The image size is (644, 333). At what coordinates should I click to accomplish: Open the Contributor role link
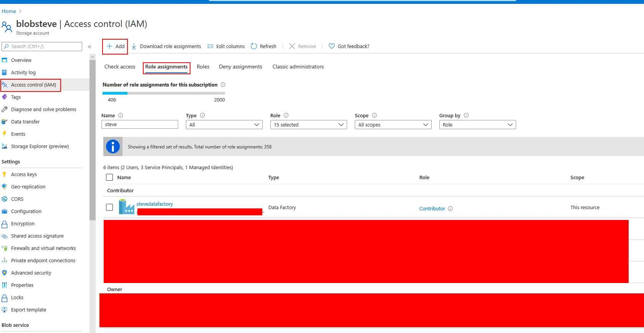click(x=432, y=208)
